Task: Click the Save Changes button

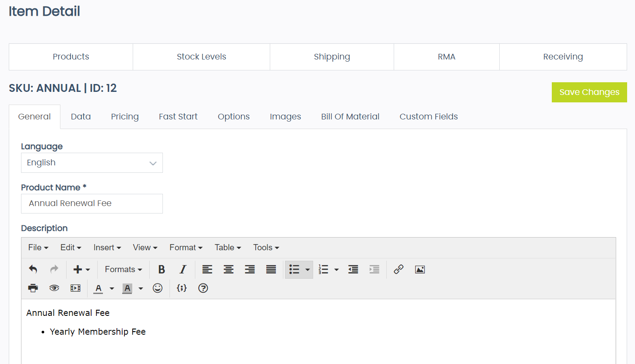Action: (589, 92)
